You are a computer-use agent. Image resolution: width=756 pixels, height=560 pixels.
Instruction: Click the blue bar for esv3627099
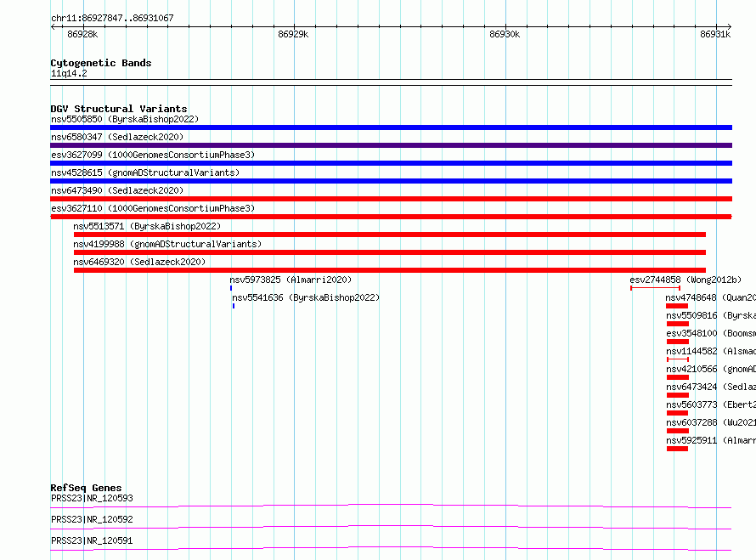point(391,163)
